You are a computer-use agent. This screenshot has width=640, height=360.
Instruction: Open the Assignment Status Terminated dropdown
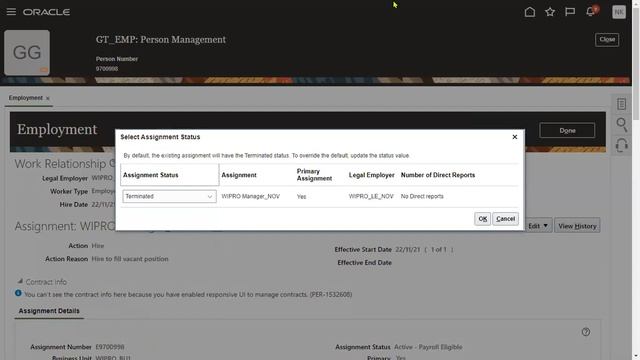pyautogui.click(x=169, y=196)
